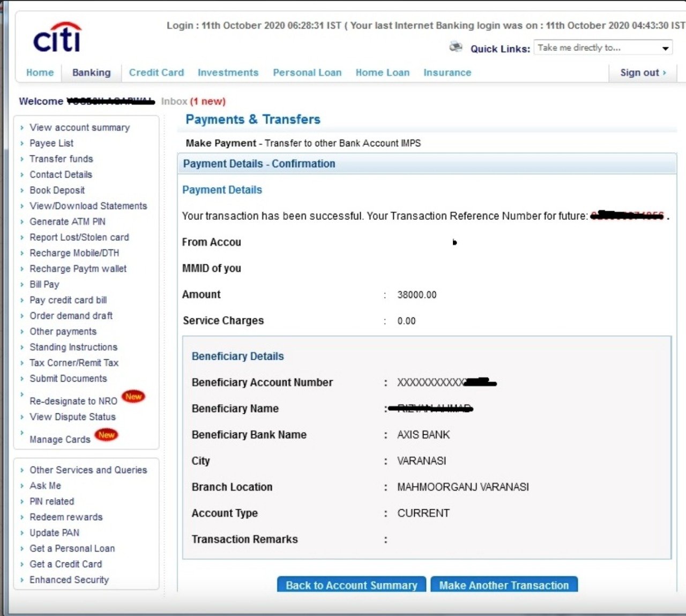Open Enhanced Security link
Image resolution: width=686 pixels, height=616 pixels.
coord(69,580)
